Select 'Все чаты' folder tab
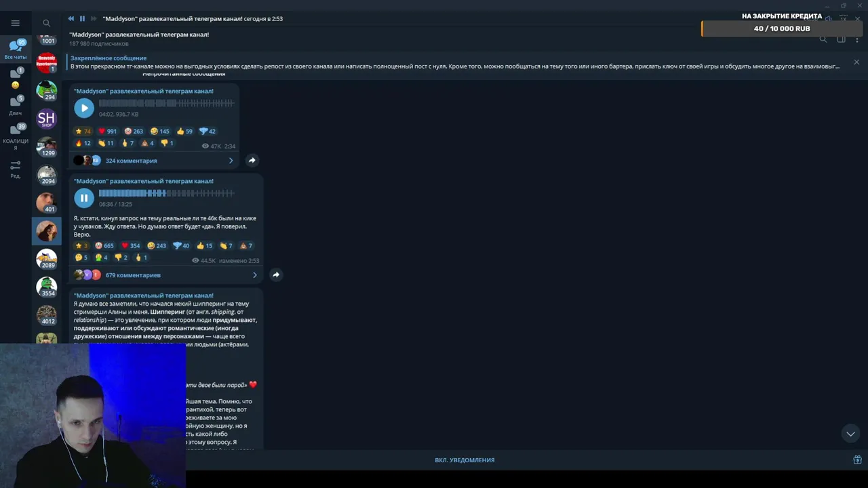868x488 pixels. point(16,49)
